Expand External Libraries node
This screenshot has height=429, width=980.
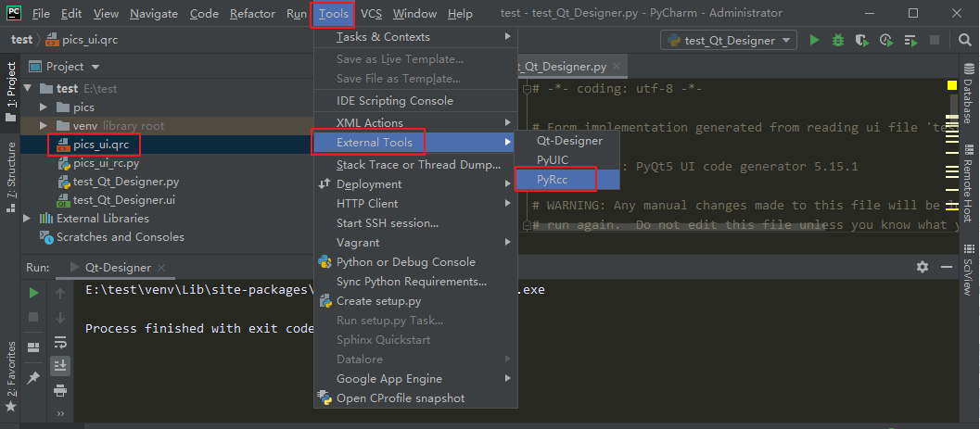[x=27, y=219]
